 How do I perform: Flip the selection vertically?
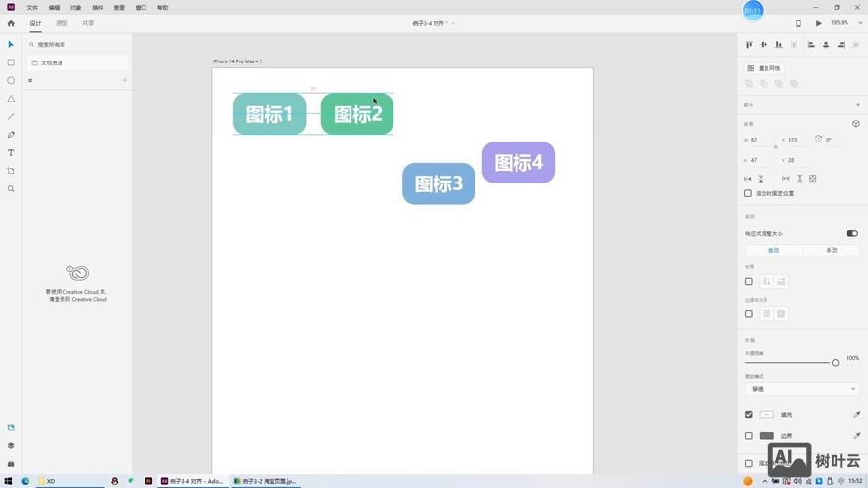tap(761, 179)
